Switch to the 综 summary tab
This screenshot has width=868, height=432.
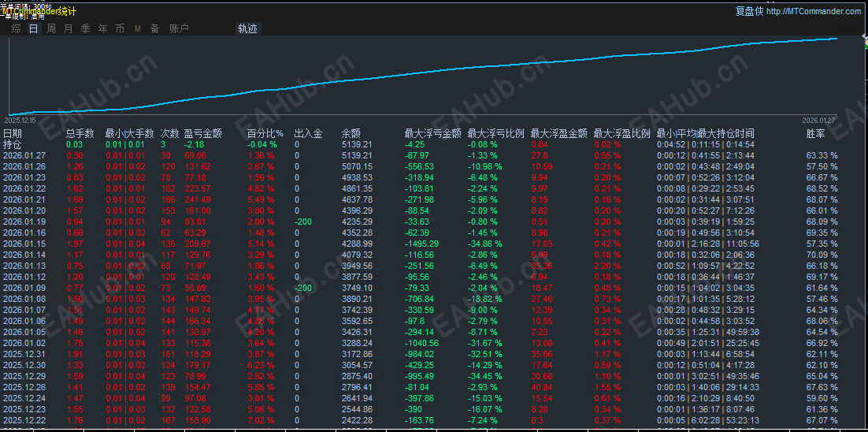click(x=17, y=29)
